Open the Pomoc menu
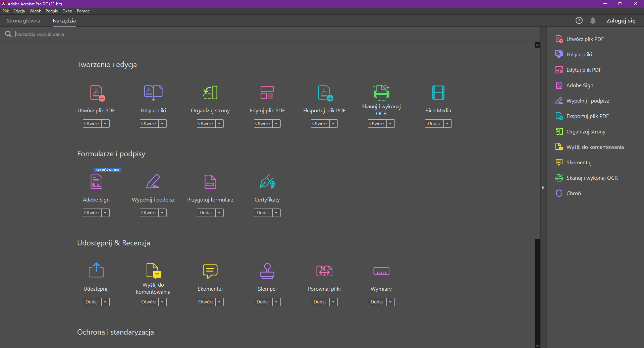 (83, 11)
